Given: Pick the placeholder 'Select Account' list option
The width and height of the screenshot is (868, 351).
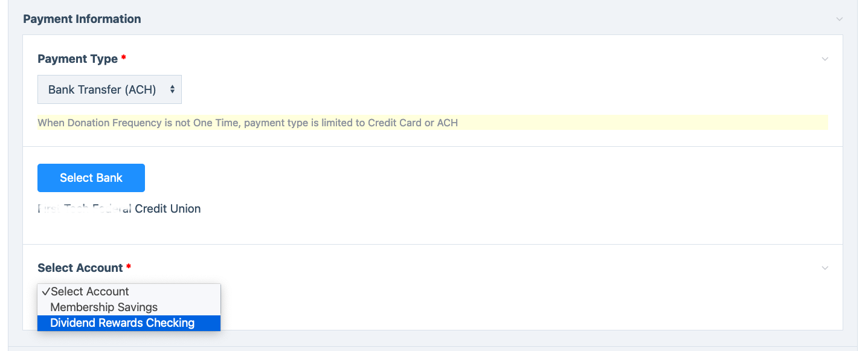Looking at the screenshot, I should click(x=90, y=291).
